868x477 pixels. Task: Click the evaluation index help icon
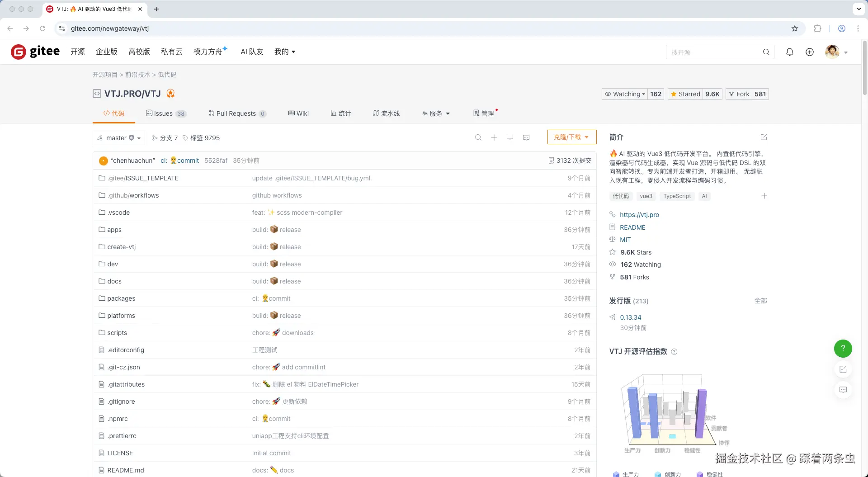(x=674, y=352)
